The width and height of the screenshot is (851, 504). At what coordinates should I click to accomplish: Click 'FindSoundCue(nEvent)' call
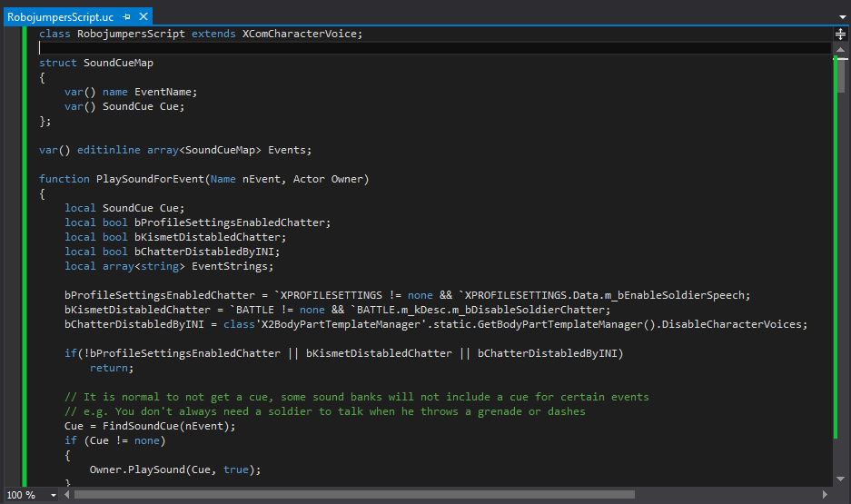(x=166, y=426)
